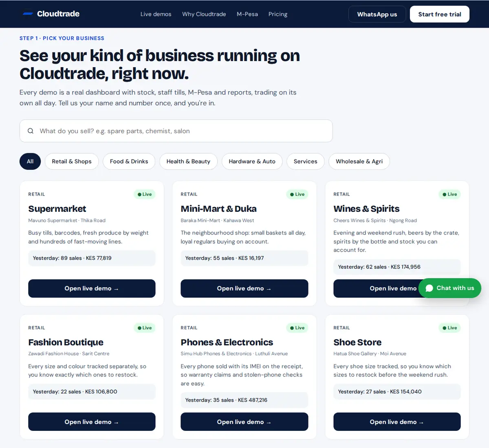Open the Pricing nav link
This screenshot has height=448, width=489.
click(278, 14)
